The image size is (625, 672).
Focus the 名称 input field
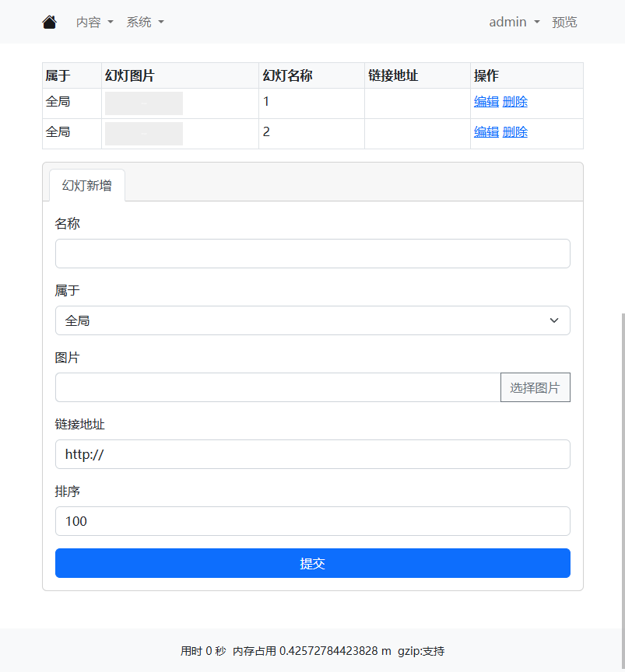[313, 254]
